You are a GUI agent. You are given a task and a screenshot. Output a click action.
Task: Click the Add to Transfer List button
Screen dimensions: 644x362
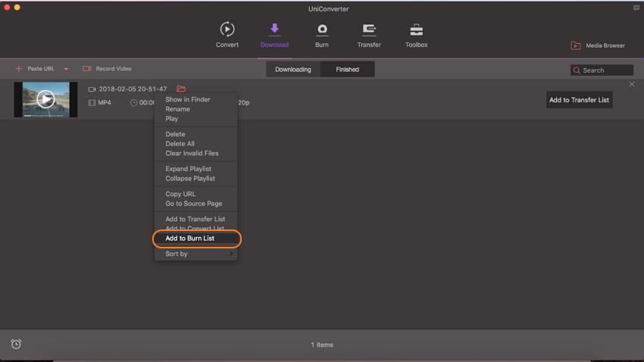point(579,100)
